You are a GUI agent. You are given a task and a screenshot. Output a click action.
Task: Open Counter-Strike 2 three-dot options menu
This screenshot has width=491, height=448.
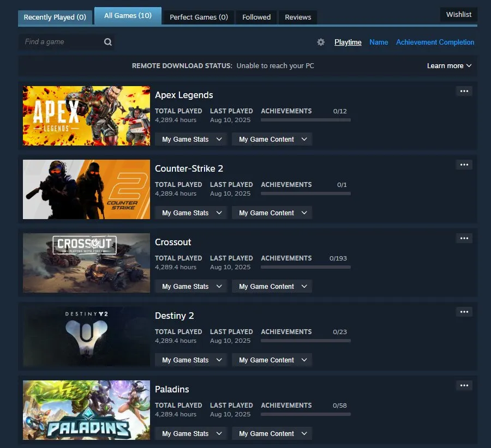point(464,165)
